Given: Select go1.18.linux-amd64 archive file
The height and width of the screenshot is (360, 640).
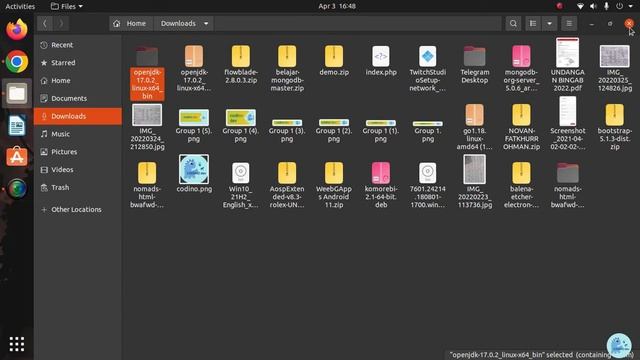Looking at the screenshot, I should (x=474, y=127).
